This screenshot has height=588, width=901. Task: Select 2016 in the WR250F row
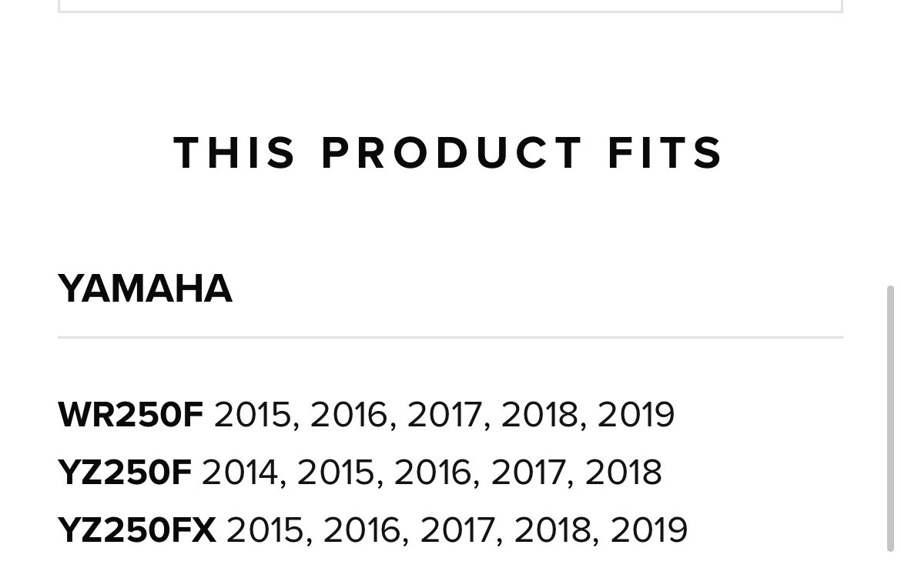click(349, 415)
